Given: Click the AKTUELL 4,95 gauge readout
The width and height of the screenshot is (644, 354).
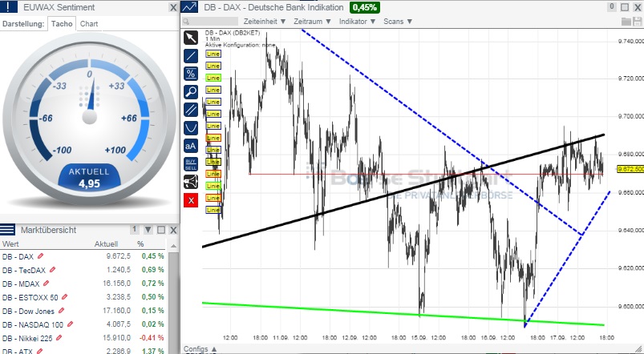Looking at the screenshot, I should 89,178.
